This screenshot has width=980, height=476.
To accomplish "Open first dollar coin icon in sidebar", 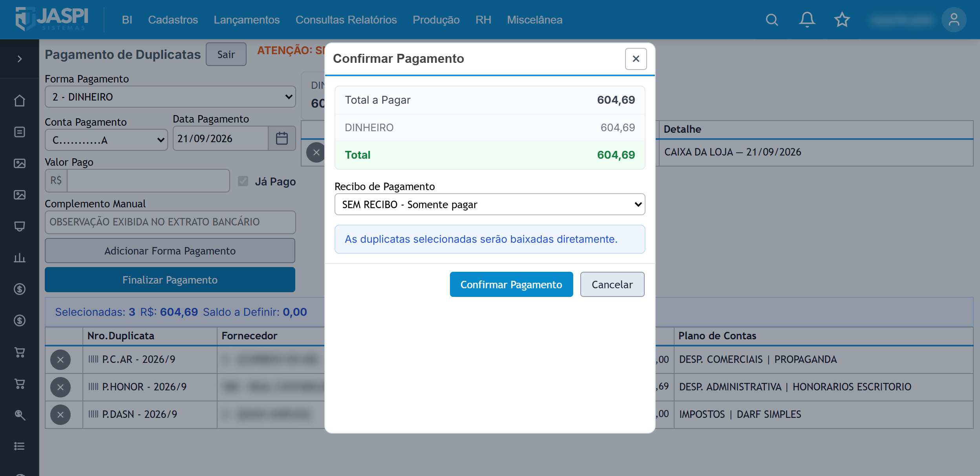I will pyautogui.click(x=20, y=289).
